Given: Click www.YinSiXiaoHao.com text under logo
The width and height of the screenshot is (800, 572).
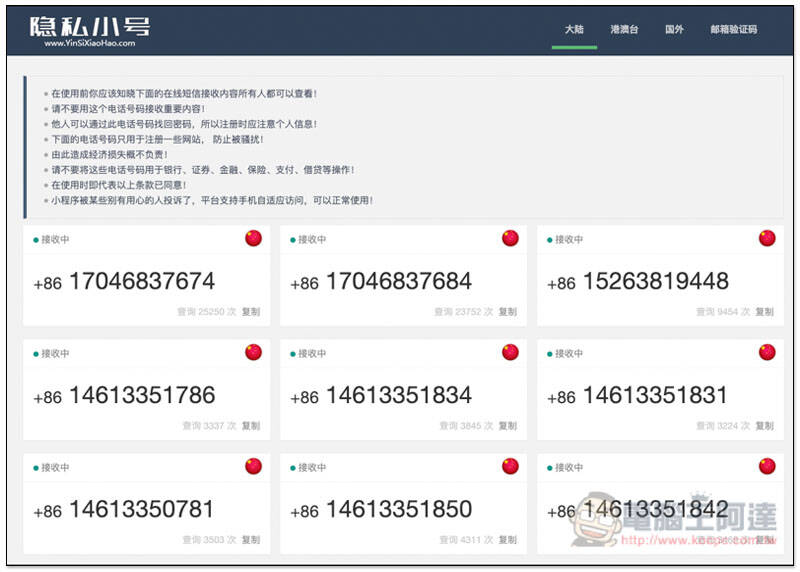Looking at the screenshot, I should tap(90, 43).
